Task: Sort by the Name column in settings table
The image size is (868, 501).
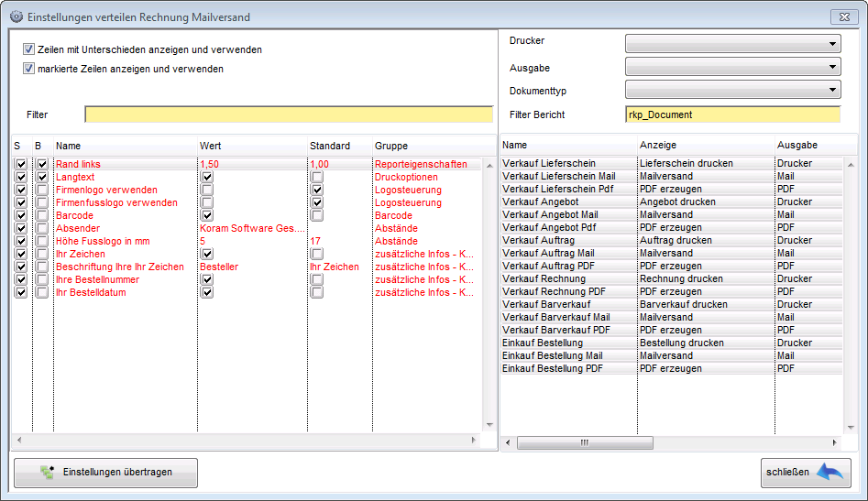Action: click(125, 146)
